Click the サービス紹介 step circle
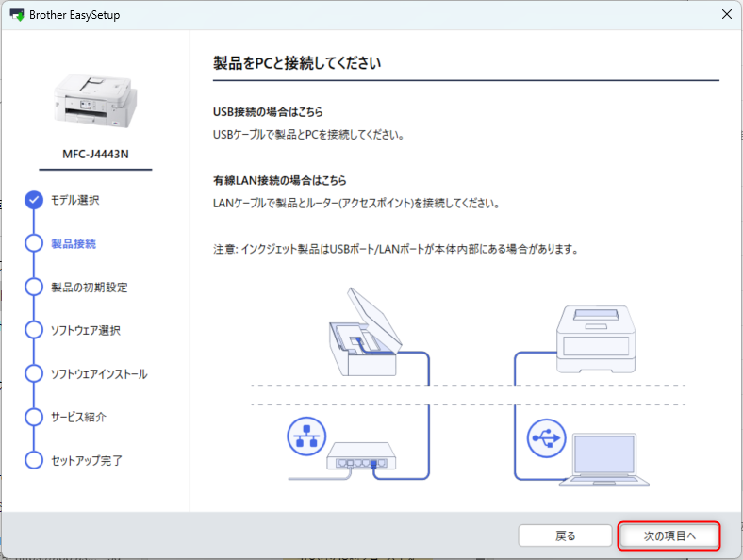The height and width of the screenshot is (560, 743). pos(34,417)
